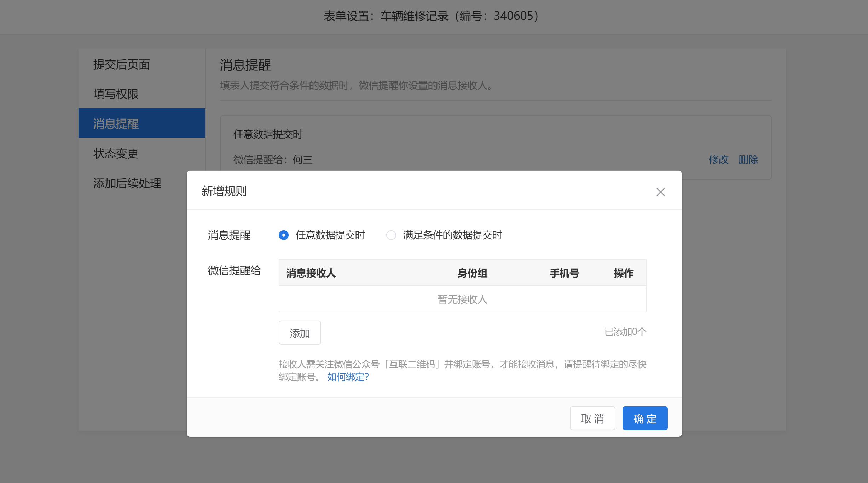Switch to 状态变更 sidebar item
Image resolution: width=868 pixels, height=483 pixels.
[116, 153]
